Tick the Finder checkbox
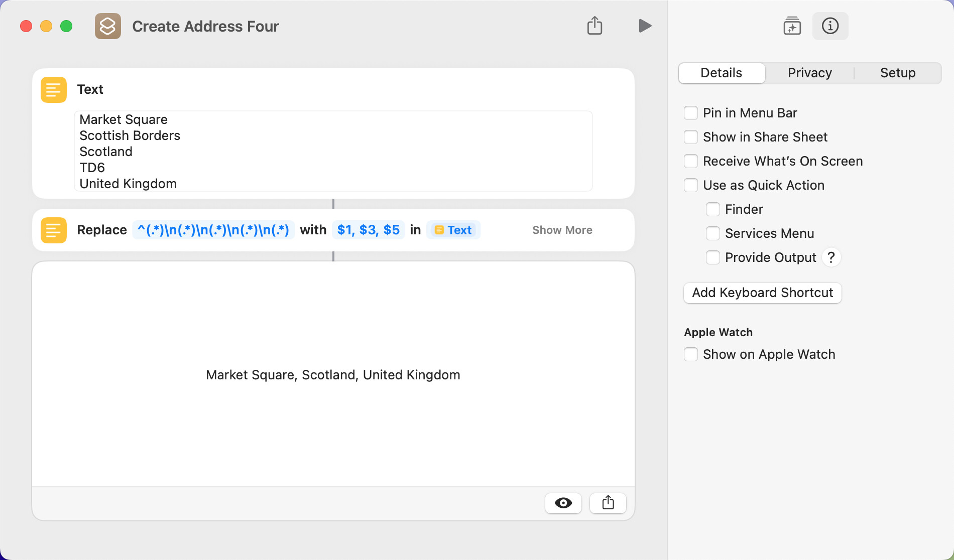Screen dimensions: 954x560 713,209
